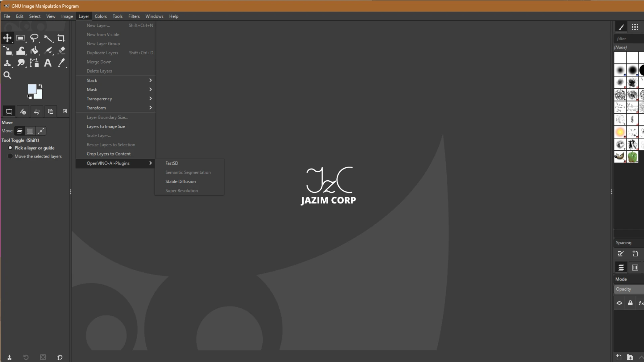Switch to the Patterns tab
Image resolution: width=644 pixels, height=362 pixels.
635,27
